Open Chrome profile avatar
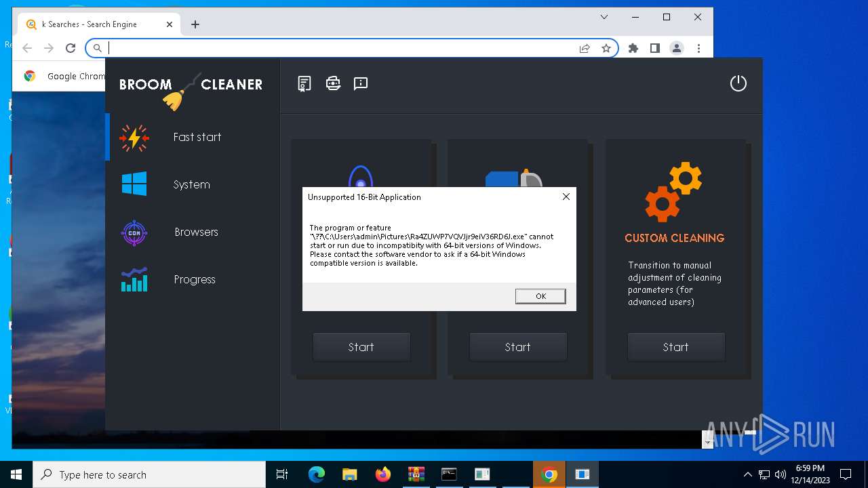Screen dimensions: 868x488 click(677, 48)
